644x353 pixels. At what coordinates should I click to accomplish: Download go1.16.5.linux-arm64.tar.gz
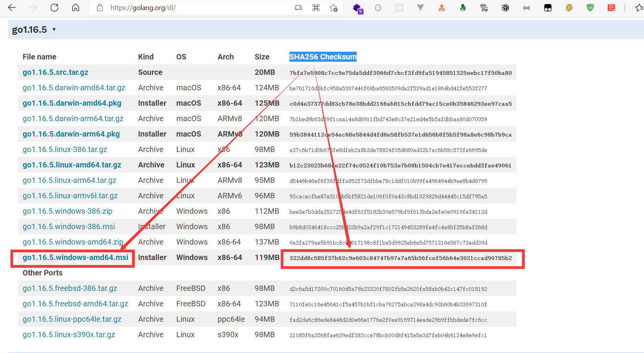pos(69,180)
